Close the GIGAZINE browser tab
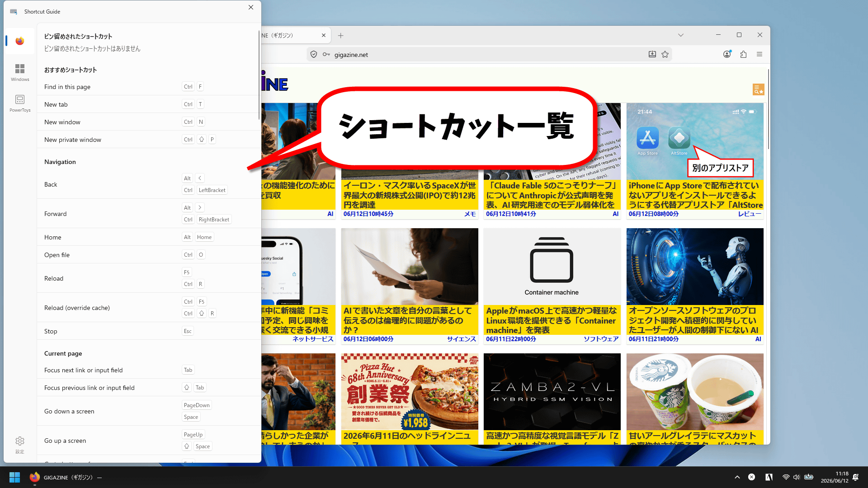The image size is (868, 488). click(324, 35)
